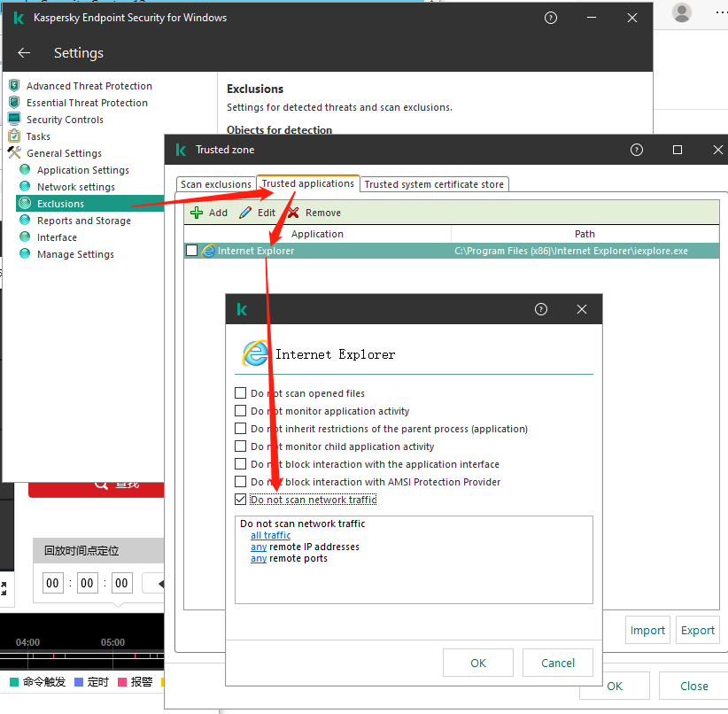This screenshot has width=728, height=714.
Task: Enable Do not monitor child application activity
Action: pyautogui.click(x=241, y=446)
